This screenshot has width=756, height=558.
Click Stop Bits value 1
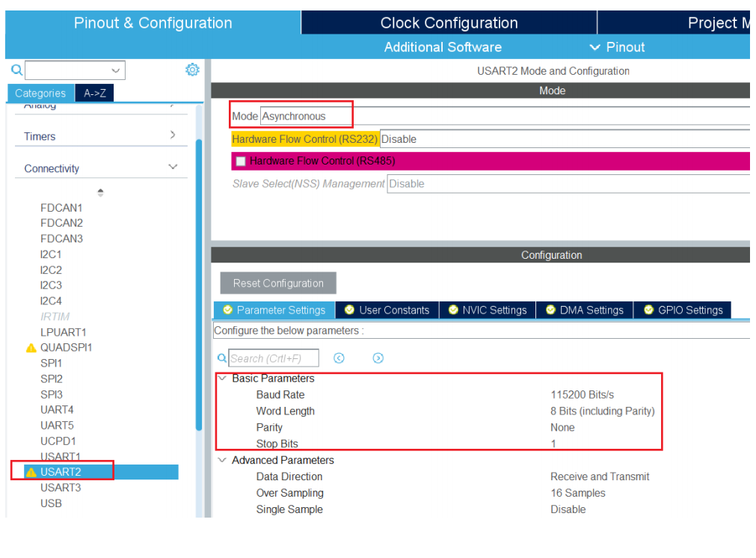click(x=553, y=444)
